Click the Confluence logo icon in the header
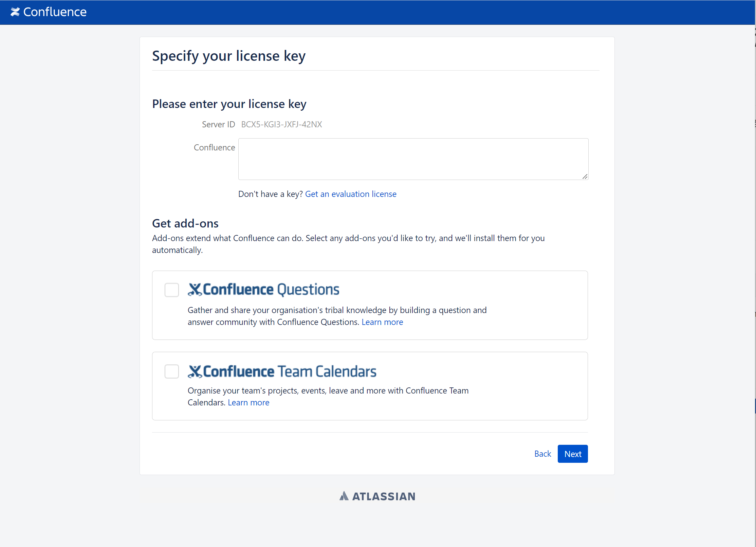Image resolution: width=756 pixels, height=547 pixels. 15,12
